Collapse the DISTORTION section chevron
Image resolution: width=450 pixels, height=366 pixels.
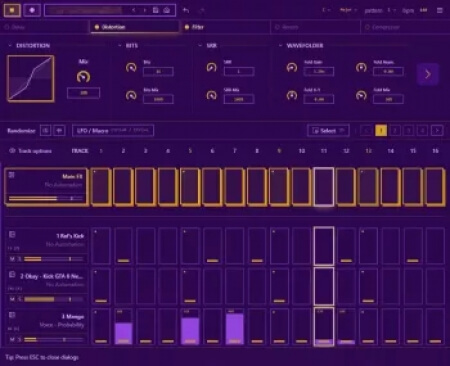[x=10, y=45]
